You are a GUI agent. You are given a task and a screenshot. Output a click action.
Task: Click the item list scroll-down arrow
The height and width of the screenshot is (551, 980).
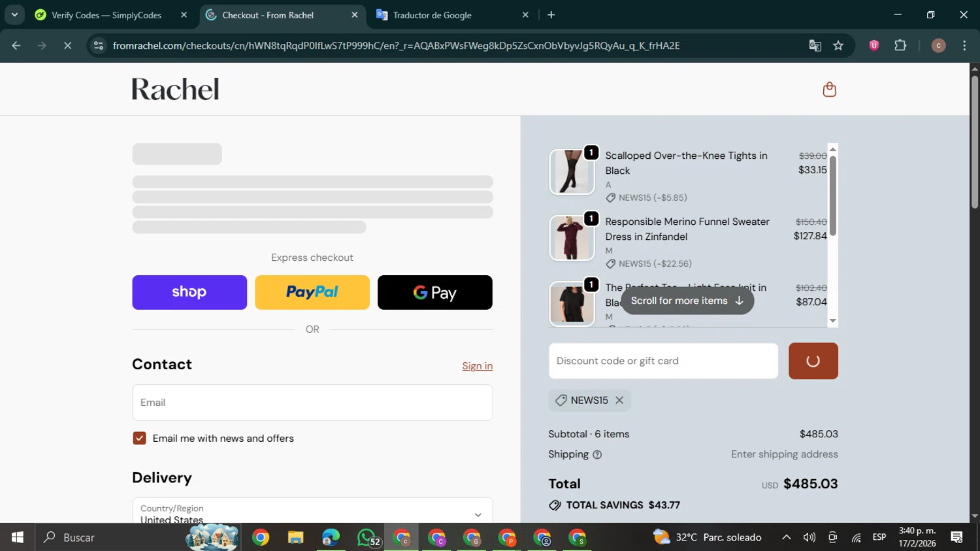tap(833, 321)
